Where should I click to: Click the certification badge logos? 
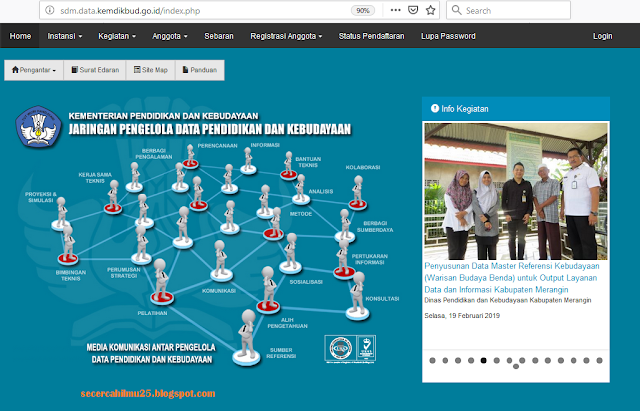tap(350, 349)
